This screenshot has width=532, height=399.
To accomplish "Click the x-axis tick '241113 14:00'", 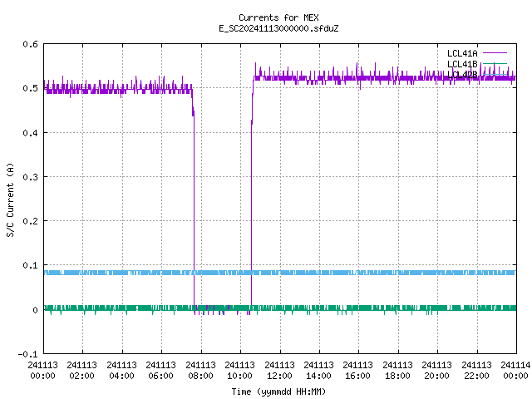I will (318, 371).
